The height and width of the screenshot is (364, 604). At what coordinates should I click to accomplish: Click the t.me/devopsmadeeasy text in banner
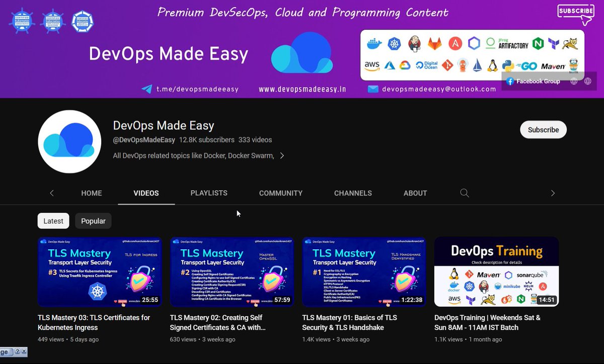tap(197, 89)
